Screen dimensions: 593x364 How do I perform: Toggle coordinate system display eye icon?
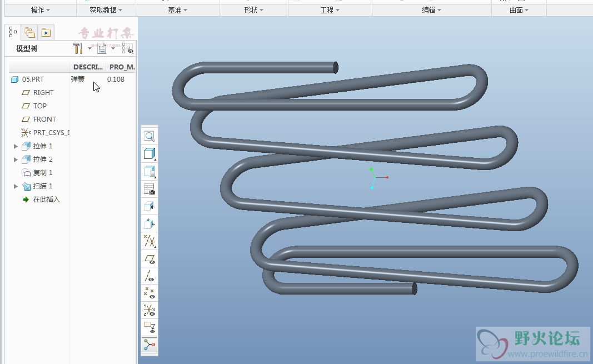pos(150,310)
